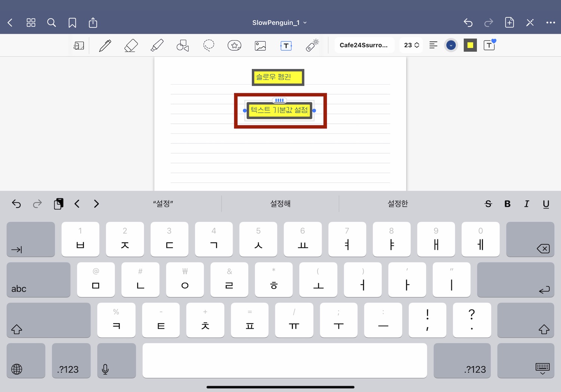This screenshot has height=392, width=561.
Task: Tap the backspace delete key
Action: point(530,239)
